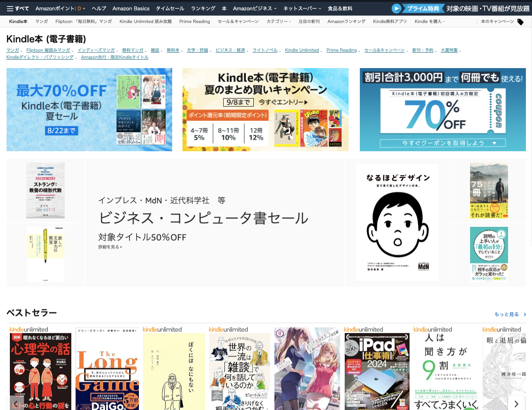
Task: Advance the ベストセラー carousel with the right arrow
Action: [x=517, y=403]
